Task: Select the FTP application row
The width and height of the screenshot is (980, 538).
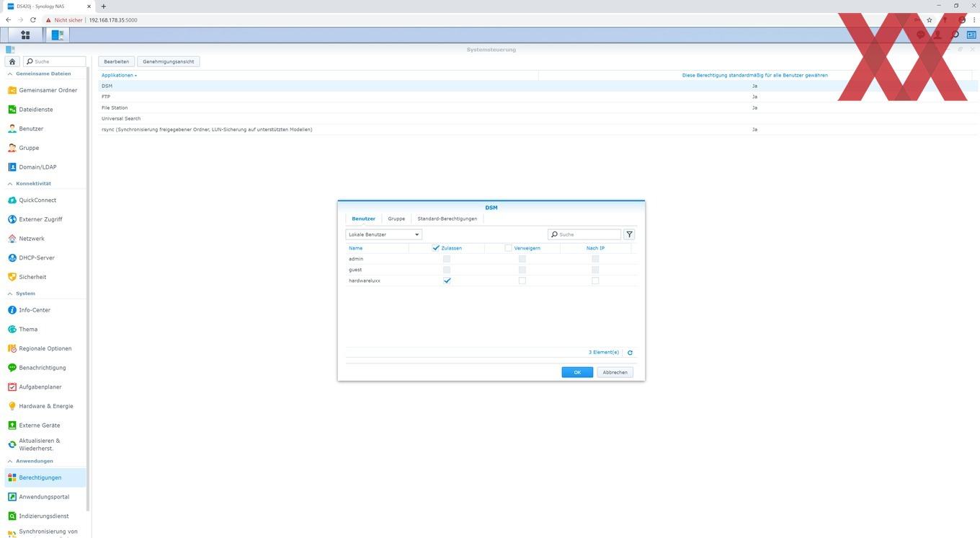Action: tap(538, 97)
